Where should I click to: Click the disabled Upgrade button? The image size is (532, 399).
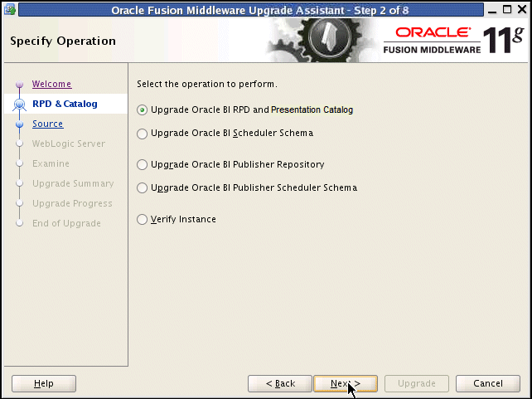417,383
